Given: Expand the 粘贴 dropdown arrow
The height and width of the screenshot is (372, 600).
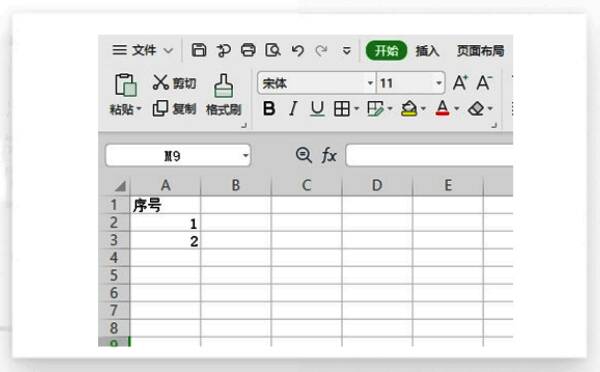Looking at the screenshot, I should (x=139, y=109).
